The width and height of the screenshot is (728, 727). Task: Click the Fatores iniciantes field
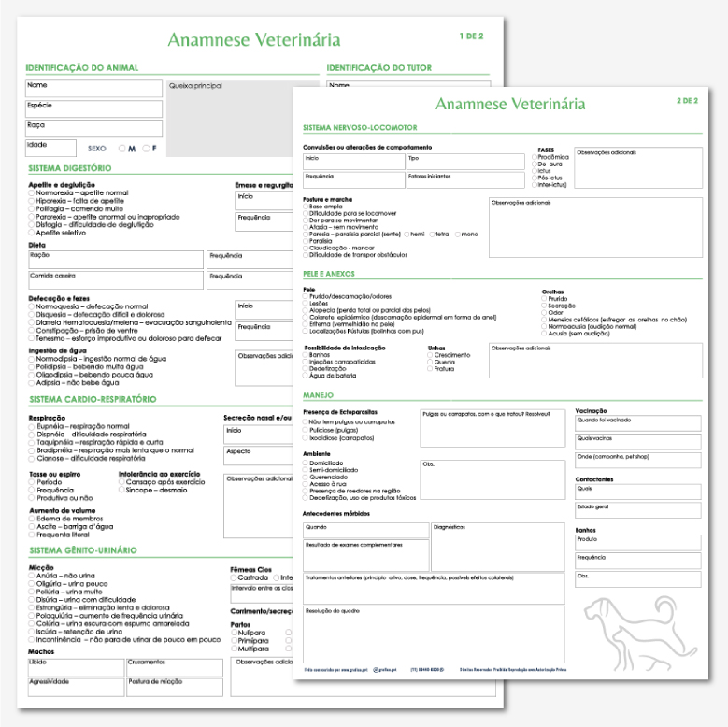pos(465,180)
